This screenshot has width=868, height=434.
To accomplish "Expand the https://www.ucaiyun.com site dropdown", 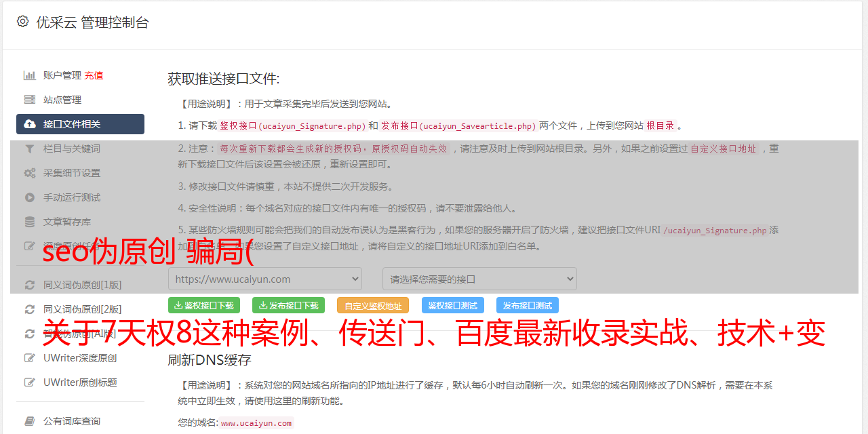I will 265,279.
